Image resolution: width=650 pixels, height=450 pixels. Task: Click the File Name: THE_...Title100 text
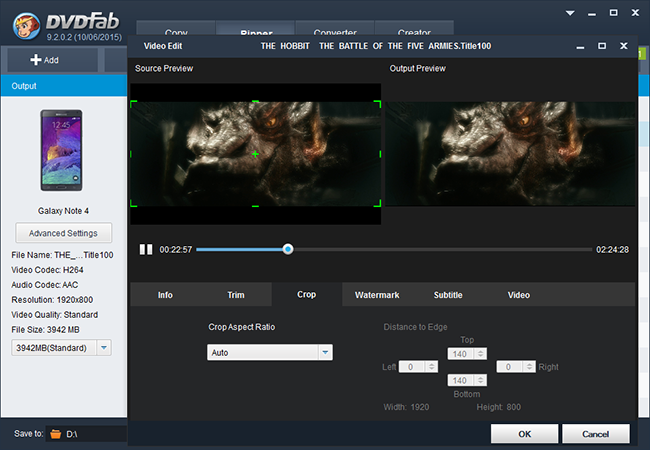(62, 255)
